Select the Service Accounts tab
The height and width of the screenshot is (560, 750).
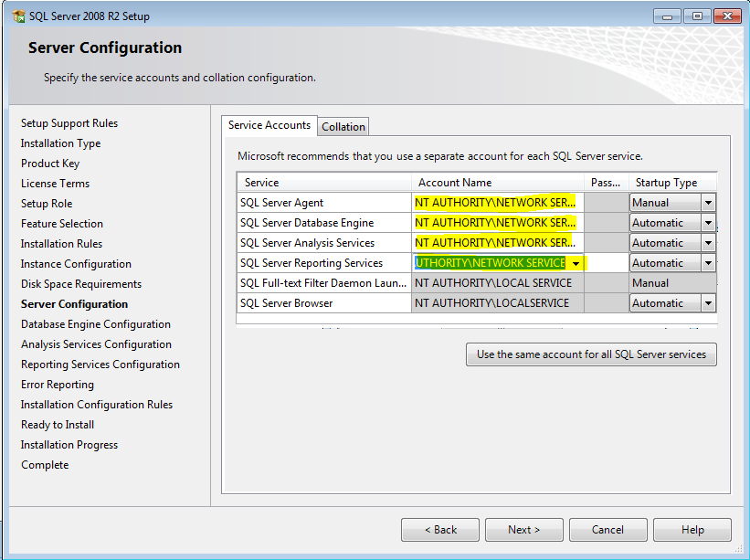(269, 125)
